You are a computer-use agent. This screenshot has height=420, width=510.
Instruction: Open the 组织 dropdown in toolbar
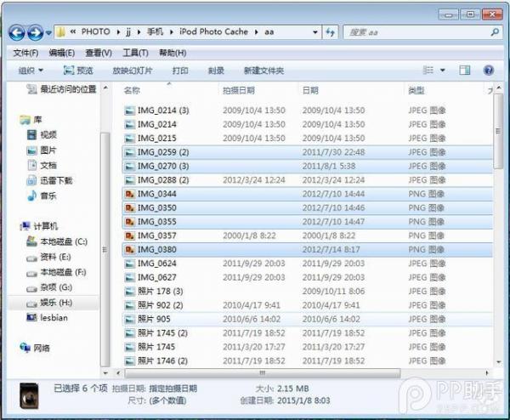(x=31, y=71)
